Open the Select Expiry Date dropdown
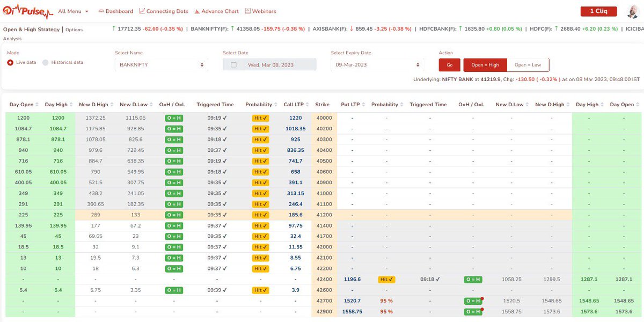The image size is (644, 322). coord(377,64)
